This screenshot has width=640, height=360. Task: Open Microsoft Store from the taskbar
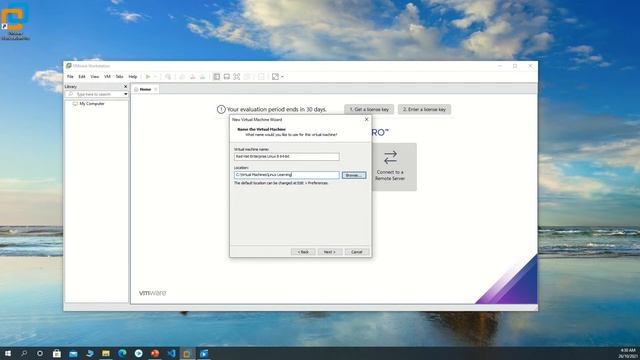57,353
